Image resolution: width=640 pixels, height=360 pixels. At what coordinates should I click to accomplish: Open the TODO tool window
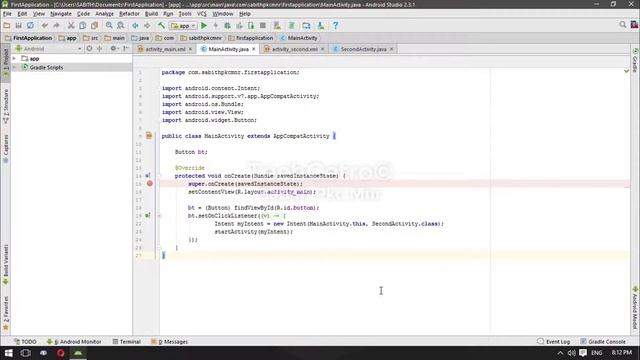[x=25, y=342]
